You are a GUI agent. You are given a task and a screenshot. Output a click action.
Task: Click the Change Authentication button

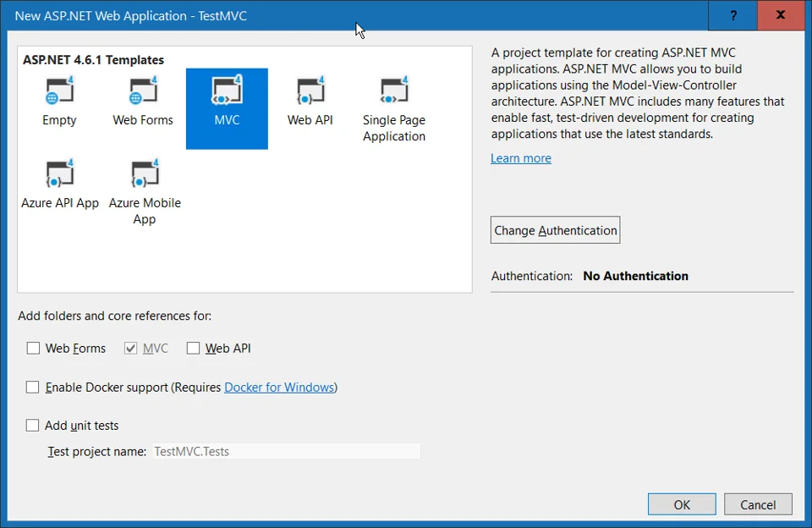555,230
